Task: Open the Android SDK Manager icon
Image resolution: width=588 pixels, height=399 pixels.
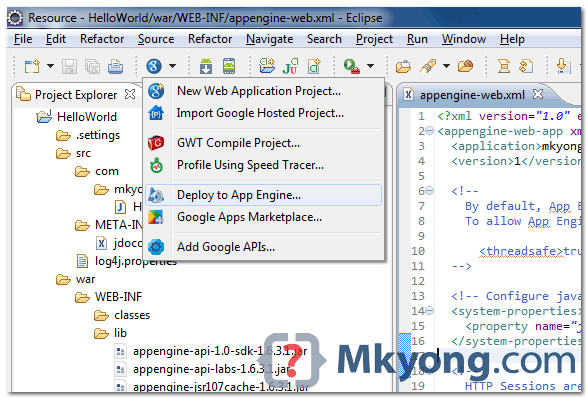Action: click(x=206, y=66)
